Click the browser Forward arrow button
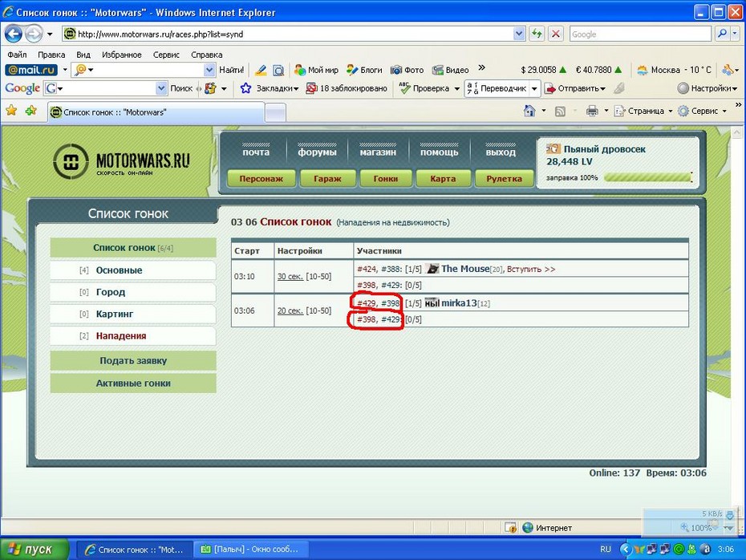 34,34
